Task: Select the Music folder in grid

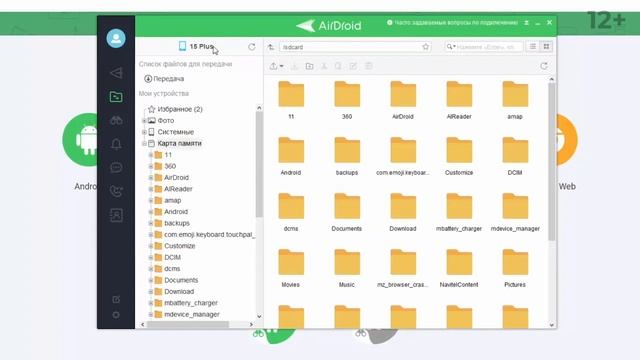Action: click(347, 267)
